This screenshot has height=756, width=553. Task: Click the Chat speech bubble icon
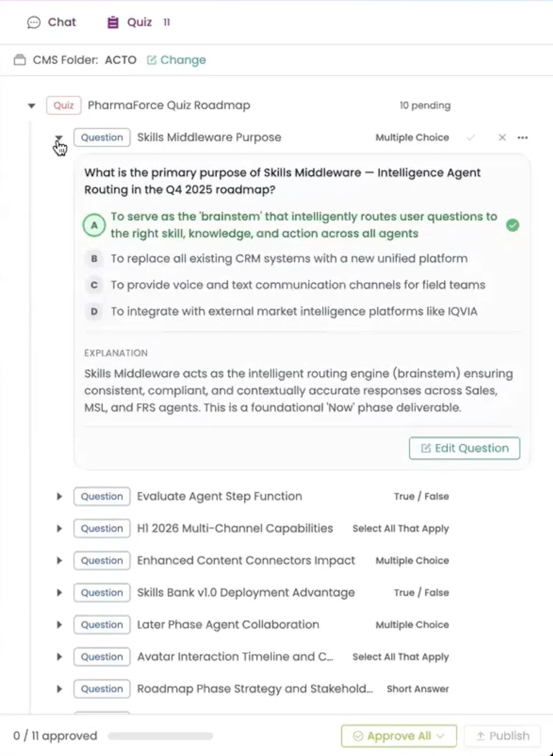(x=34, y=22)
